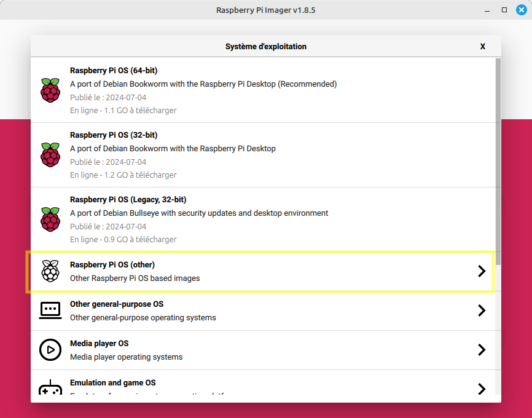Image resolution: width=532 pixels, height=418 pixels.
Task: Open Media player OS submenu chevron
Action: tap(482, 350)
